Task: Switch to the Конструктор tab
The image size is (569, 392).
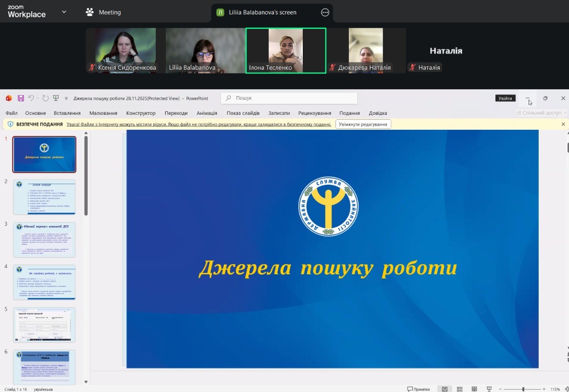Action: coord(141,113)
